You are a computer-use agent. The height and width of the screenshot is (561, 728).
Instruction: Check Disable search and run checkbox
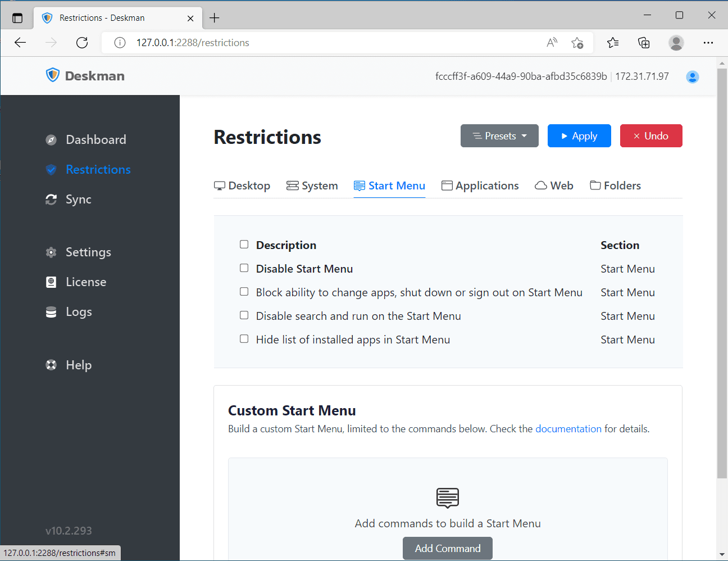point(244,315)
